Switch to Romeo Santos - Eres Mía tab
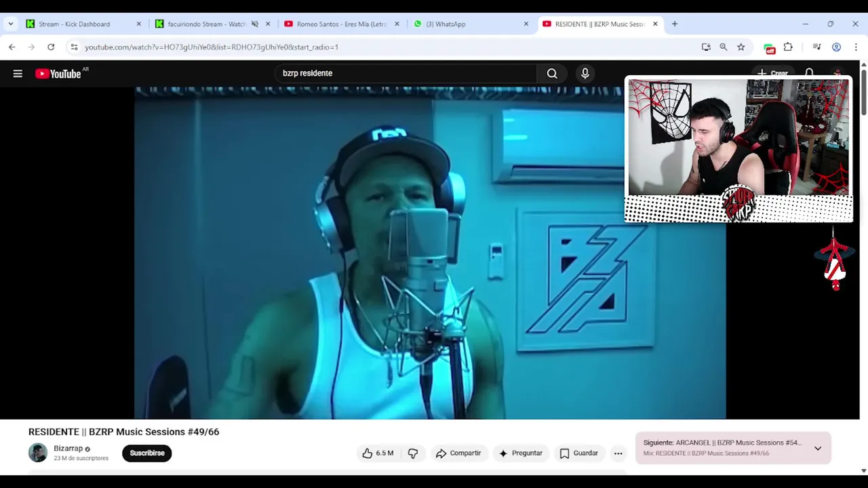The width and height of the screenshot is (868, 488). pos(336,24)
